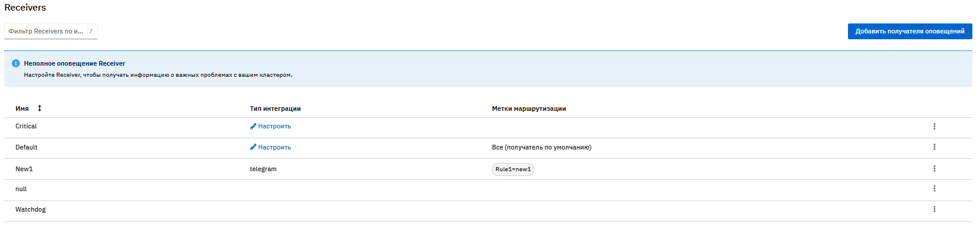Click Настроить link for Critical receiver
The width and height of the screenshot is (980, 238).
click(271, 126)
